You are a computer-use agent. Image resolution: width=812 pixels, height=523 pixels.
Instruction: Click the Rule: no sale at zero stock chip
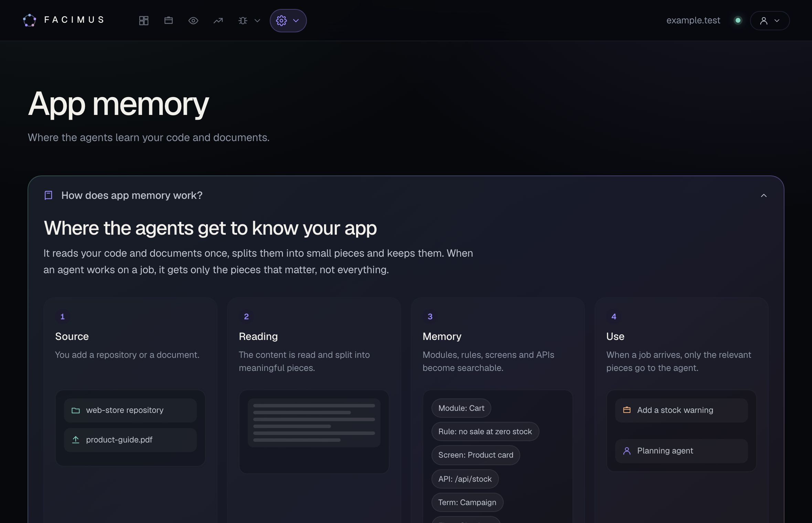point(485,431)
